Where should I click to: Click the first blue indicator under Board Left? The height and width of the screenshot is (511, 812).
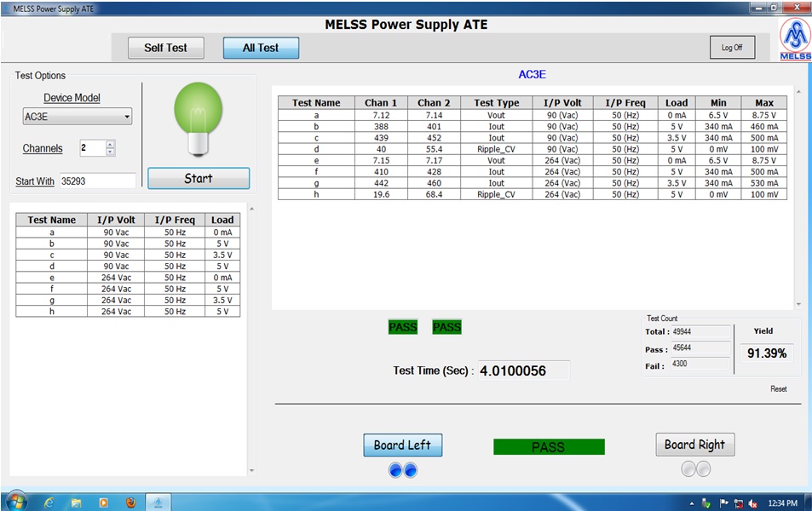[395, 470]
